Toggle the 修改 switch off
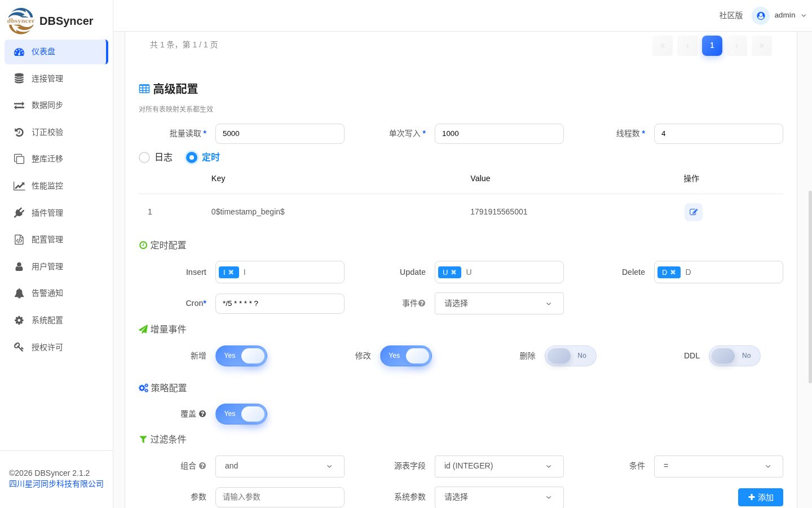Screen dimensions: 812x508 pyautogui.click(x=406, y=356)
